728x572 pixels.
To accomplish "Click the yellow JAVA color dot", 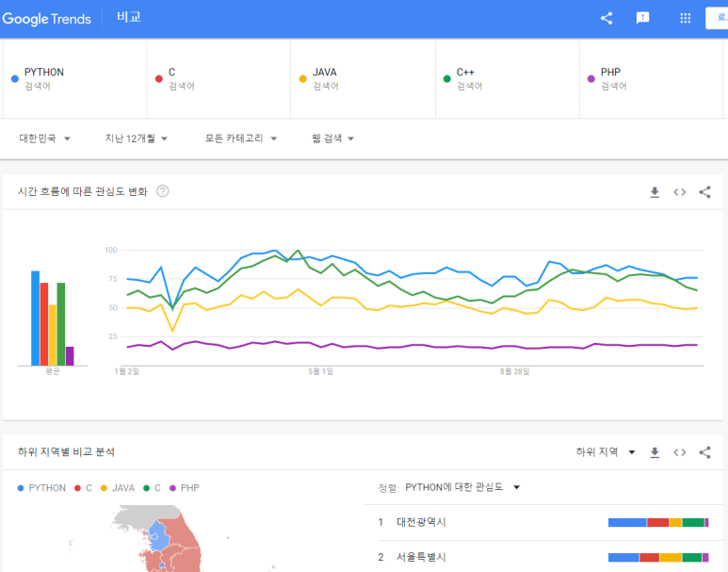I will coord(302,79).
